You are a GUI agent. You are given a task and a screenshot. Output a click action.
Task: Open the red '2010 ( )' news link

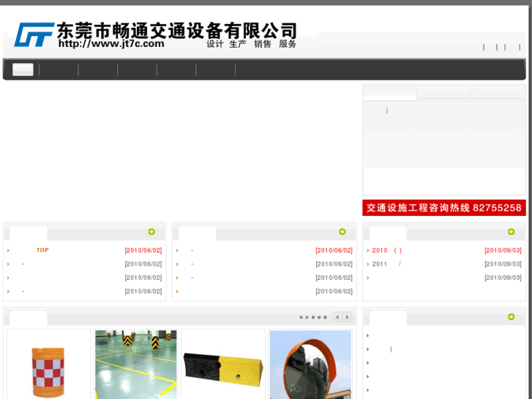click(387, 250)
